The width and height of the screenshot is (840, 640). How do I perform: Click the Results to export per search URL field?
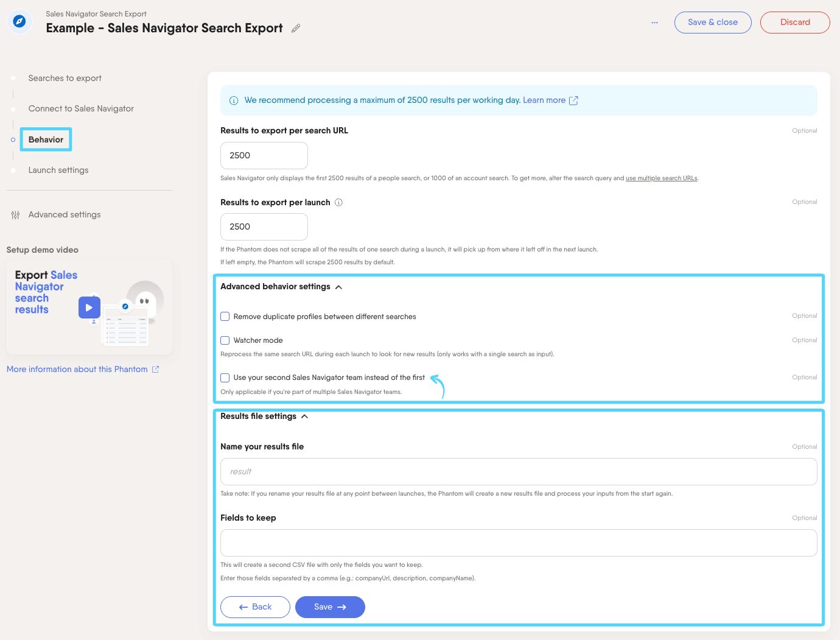point(264,156)
